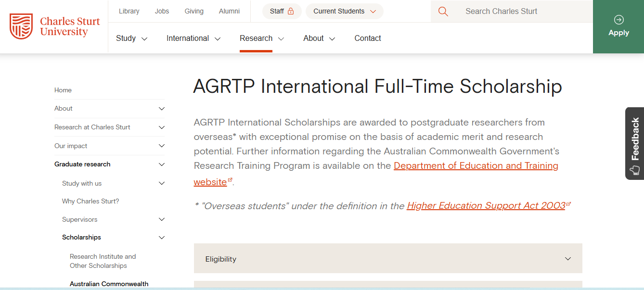The height and width of the screenshot is (290, 644).
Task: Click the Study menu chevron
Action: pyautogui.click(x=144, y=38)
